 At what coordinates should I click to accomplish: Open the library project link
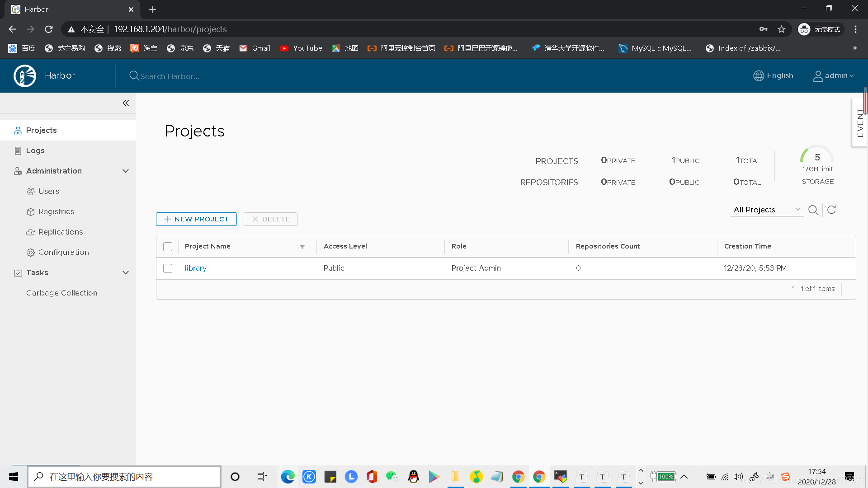pyautogui.click(x=195, y=268)
